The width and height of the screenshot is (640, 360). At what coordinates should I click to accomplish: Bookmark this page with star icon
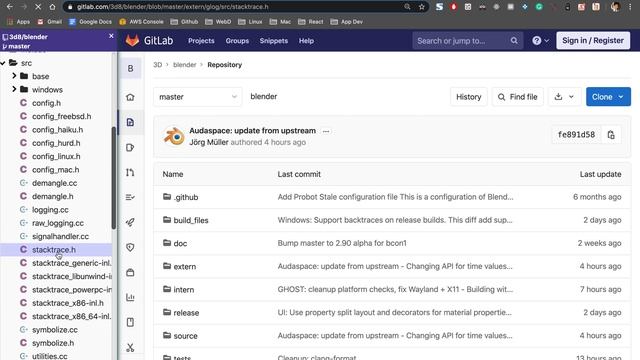pyautogui.click(x=422, y=7)
